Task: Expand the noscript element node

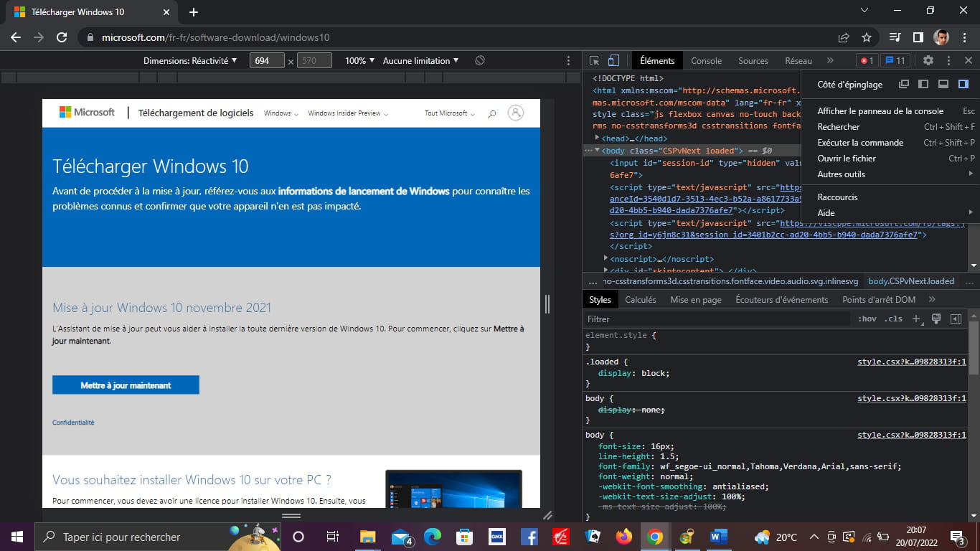Action: 606,258
